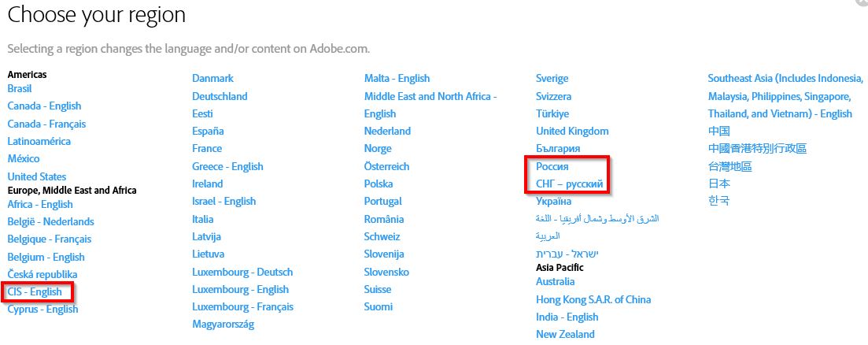Screen dimensions: 868x345
Task: Open the Canada - Français link
Action: 46,124
